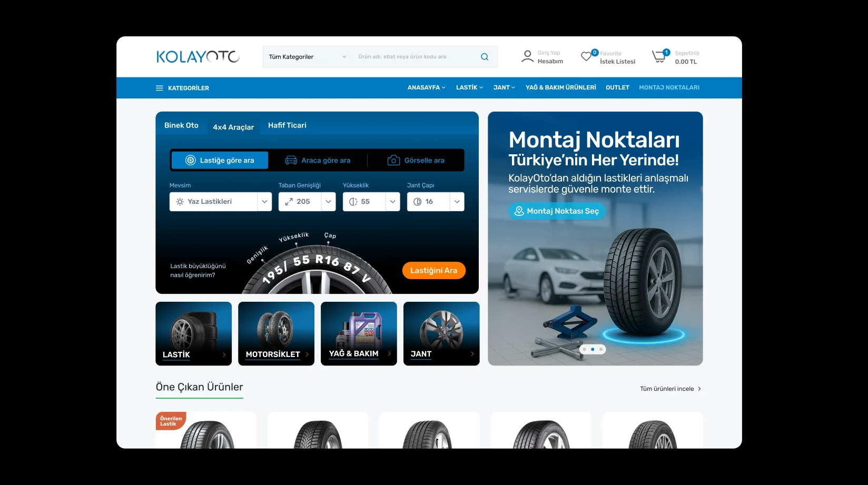Select Lastiğe göre ara search mode

[220, 160]
